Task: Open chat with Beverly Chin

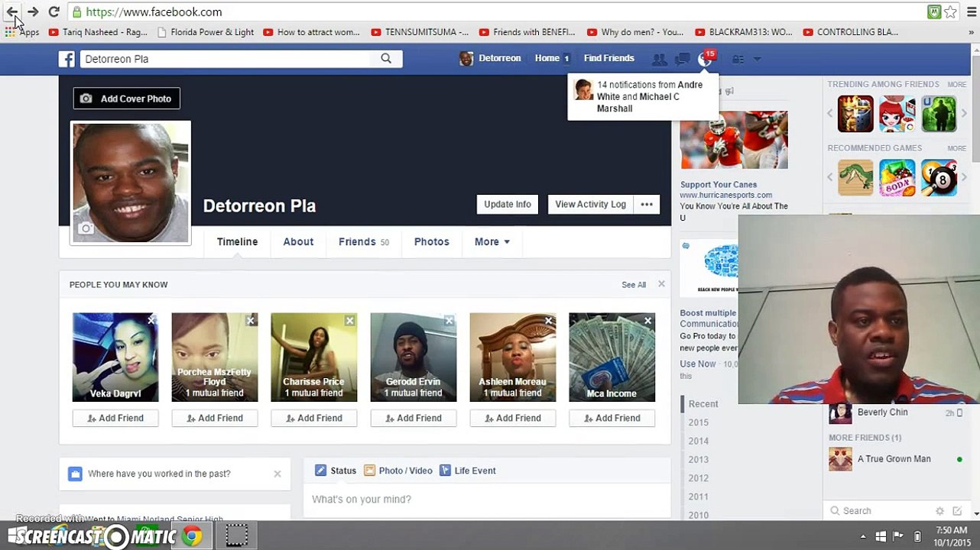Action: point(896,413)
